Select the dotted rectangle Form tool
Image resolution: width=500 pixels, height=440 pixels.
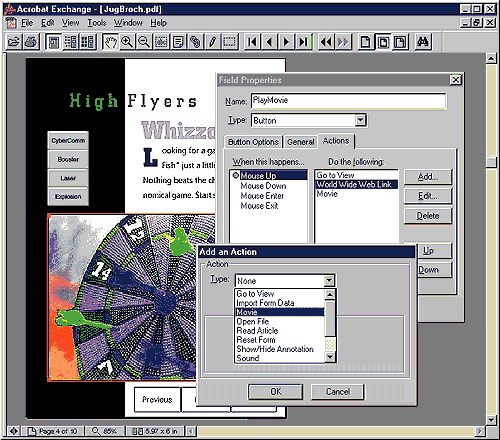[229, 42]
